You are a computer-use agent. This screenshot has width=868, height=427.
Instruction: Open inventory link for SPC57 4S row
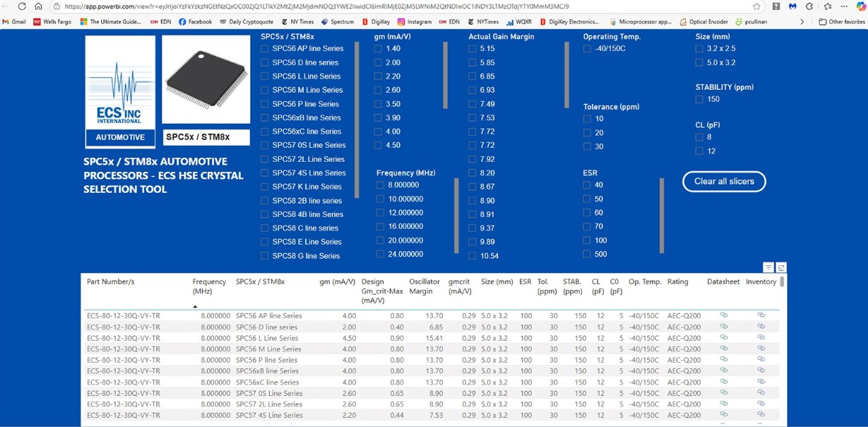point(761,415)
